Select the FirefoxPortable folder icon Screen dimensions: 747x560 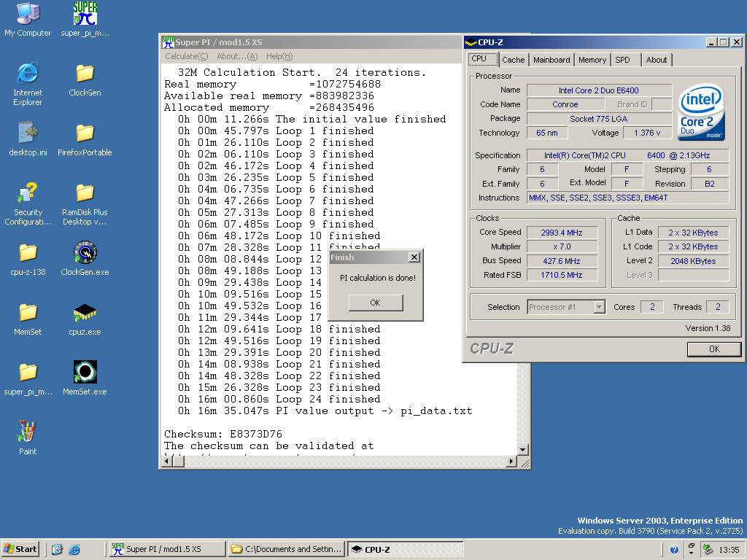[85, 139]
